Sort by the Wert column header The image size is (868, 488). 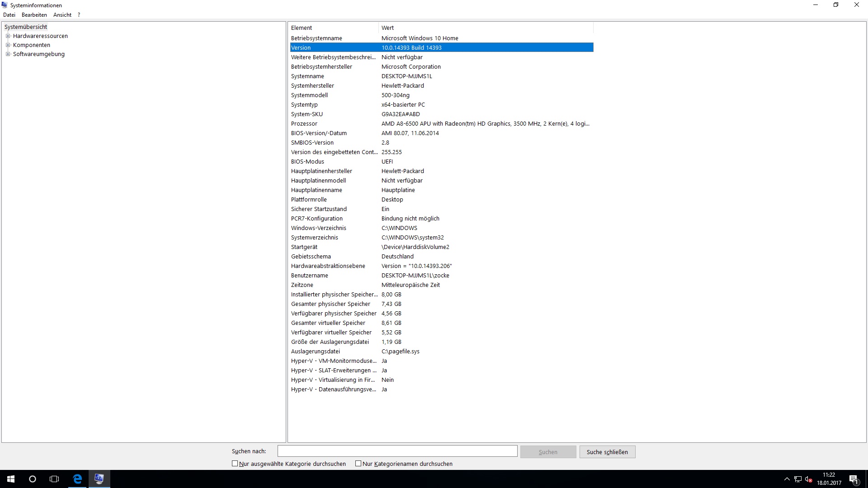pos(486,28)
